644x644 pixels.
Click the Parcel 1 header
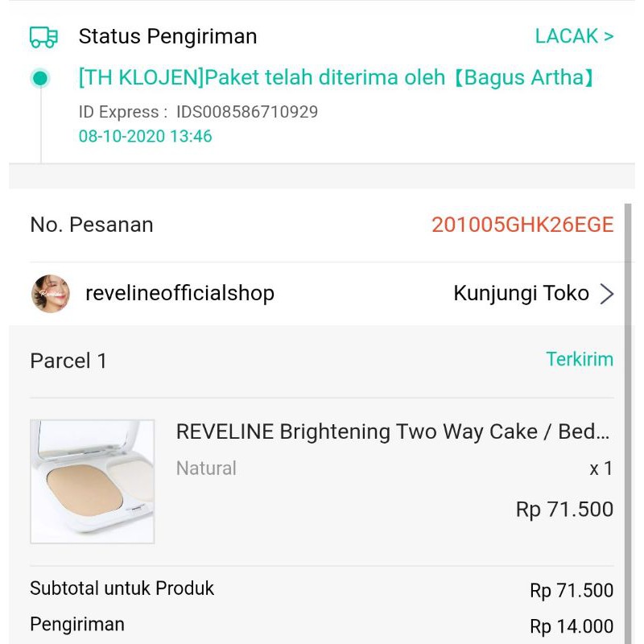pos(68,361)
